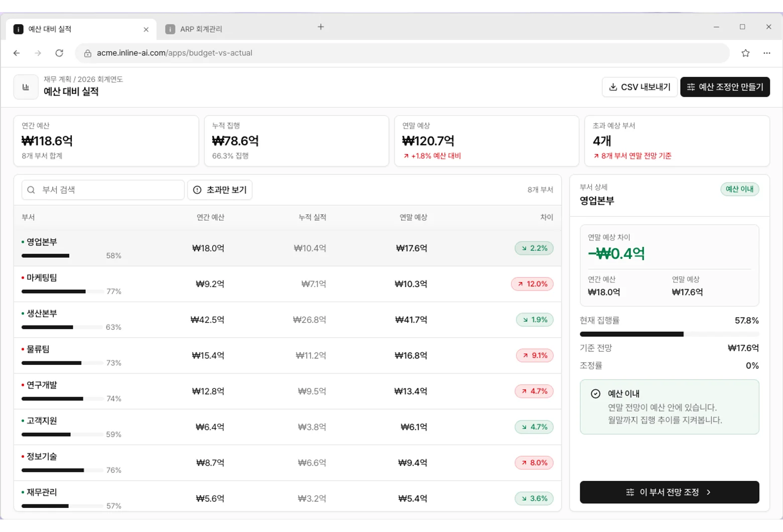783x532 pixels.
Task: Click the 예산 이내 status badge
Action: (x=739, y=189)
